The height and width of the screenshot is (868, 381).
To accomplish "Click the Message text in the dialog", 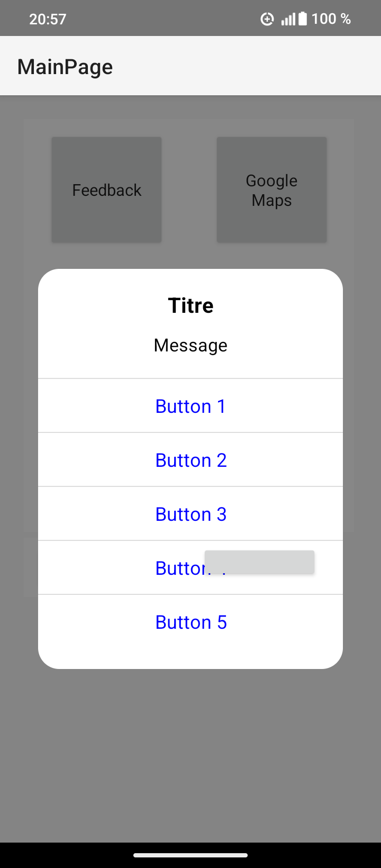I will [190, 345].
